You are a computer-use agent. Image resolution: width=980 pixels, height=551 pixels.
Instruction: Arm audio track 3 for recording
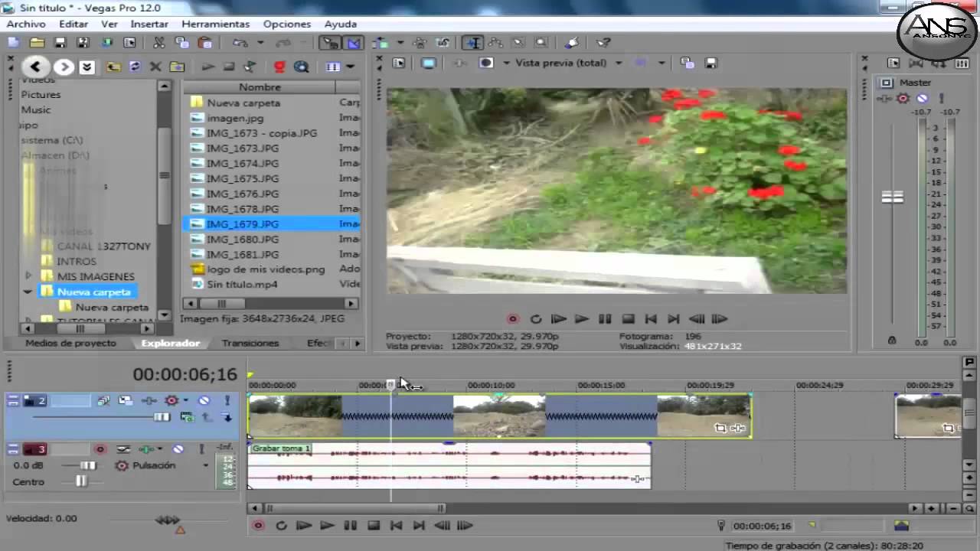(100, 449)
